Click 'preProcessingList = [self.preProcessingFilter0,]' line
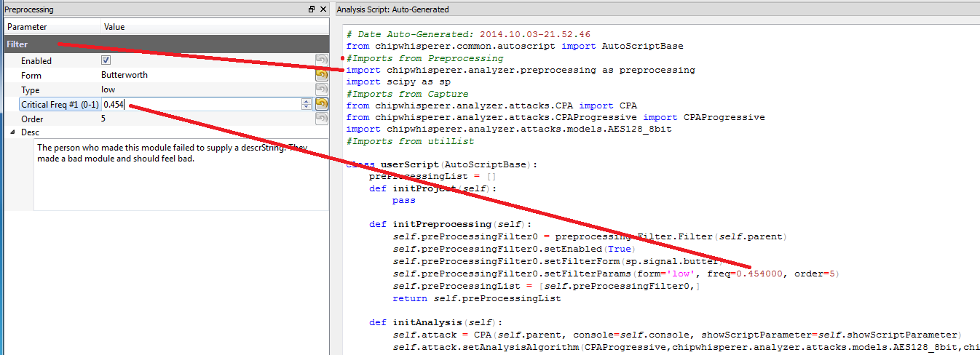This screenshot has height=355, width=980. (x=547, y=287)
